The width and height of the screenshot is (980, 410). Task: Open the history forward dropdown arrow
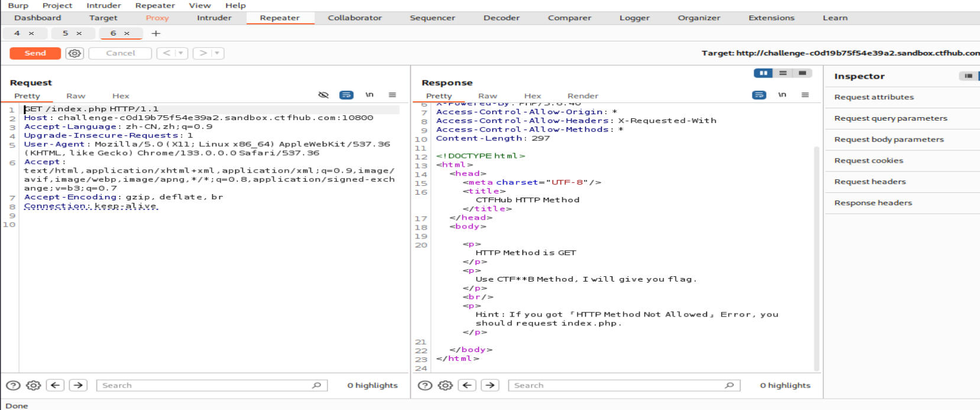(x=217, y=53)
